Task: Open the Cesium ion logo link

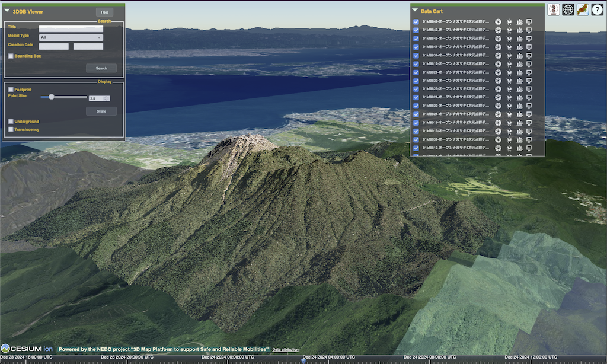Action: 27,349
